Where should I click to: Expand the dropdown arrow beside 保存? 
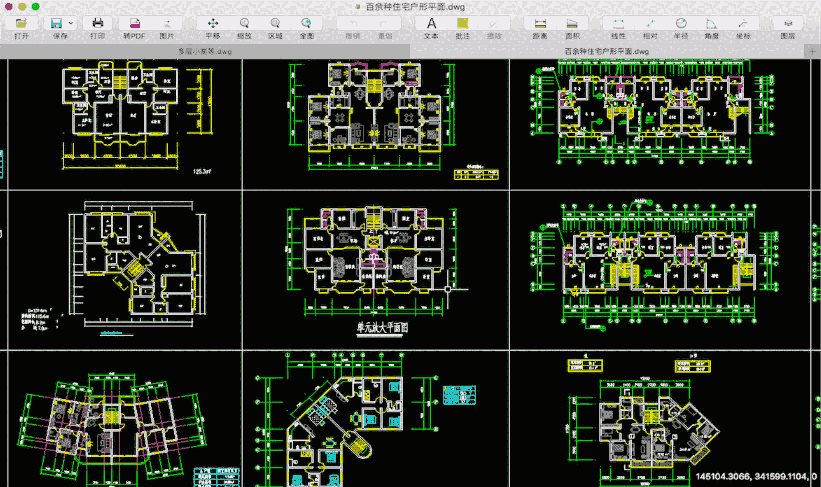71,23
